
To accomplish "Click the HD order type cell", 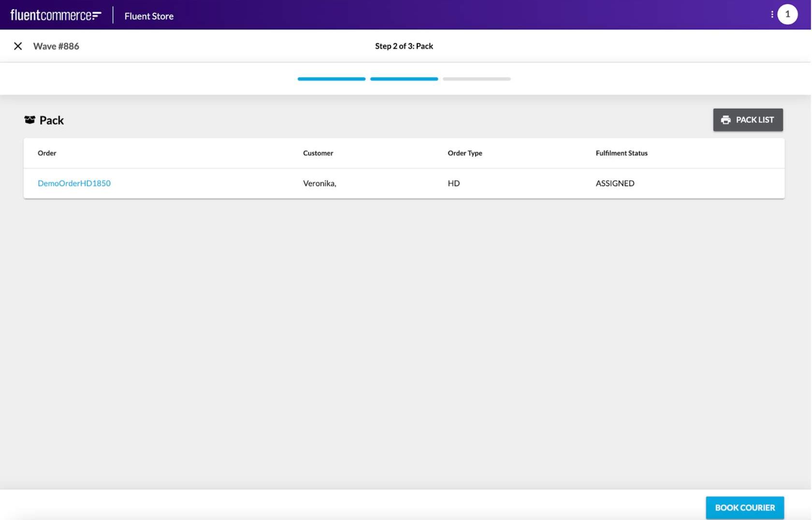I will click(x=453, y=183).
